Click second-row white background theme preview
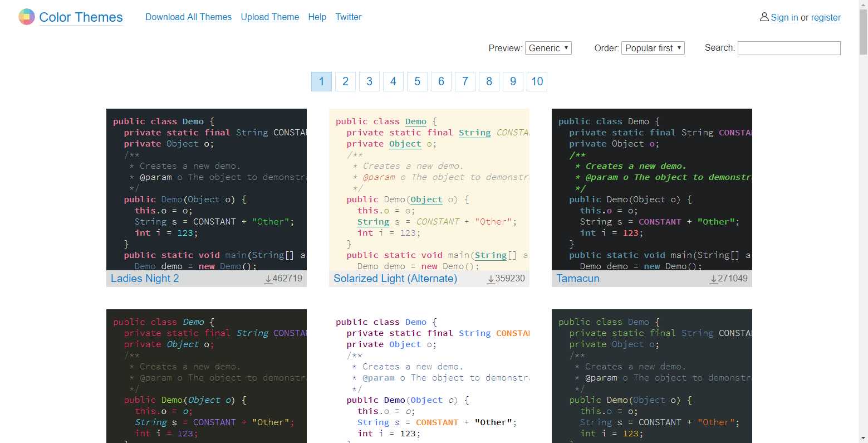Image resolution: width=868 pixels, height=443 pixels. pos(429,376)
